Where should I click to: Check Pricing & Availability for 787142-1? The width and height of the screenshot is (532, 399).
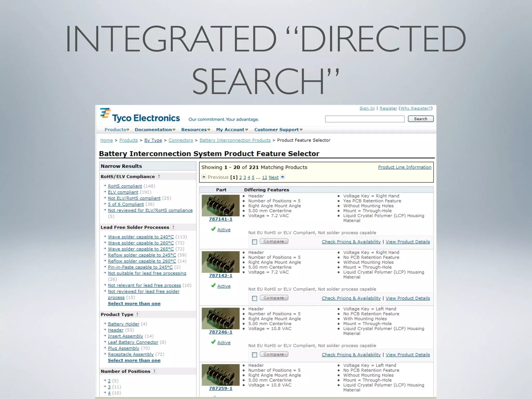[351, 298]
